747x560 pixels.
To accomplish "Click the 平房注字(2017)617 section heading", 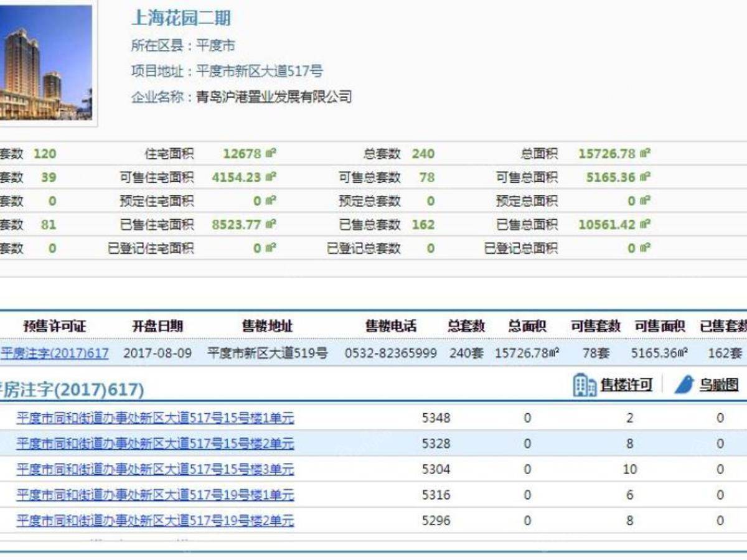I will (x=72, y=390).
